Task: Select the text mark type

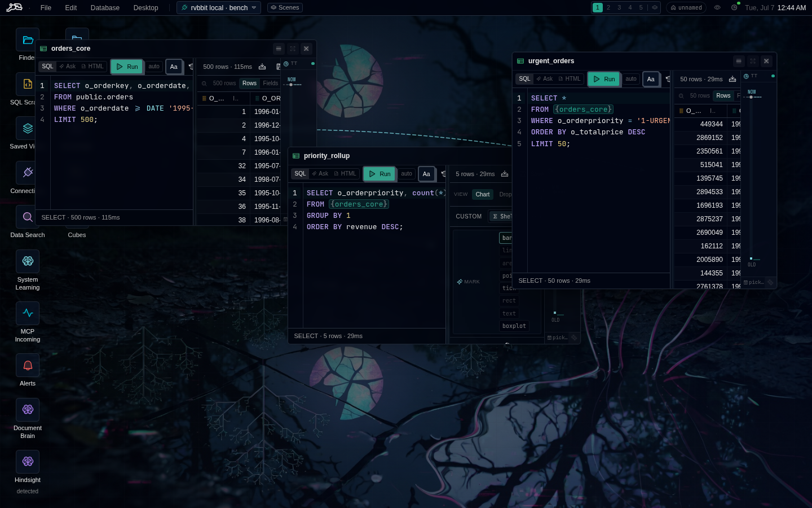Action: coord(509,313)
